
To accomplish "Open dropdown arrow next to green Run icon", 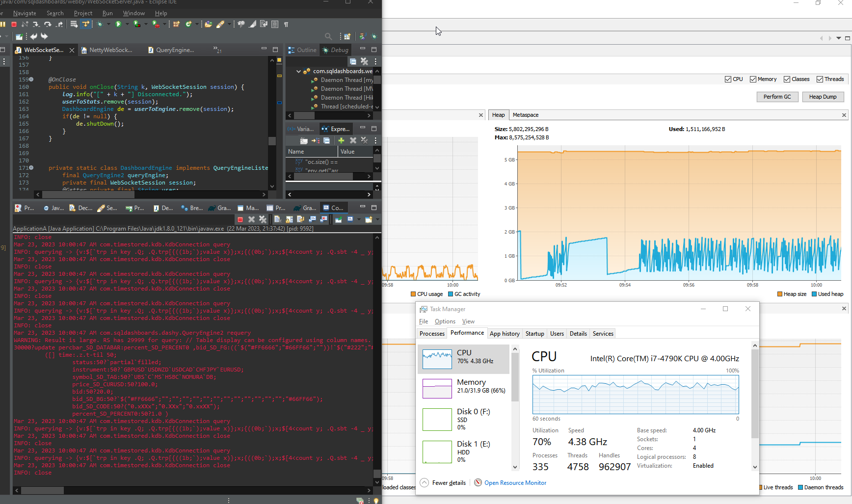I will tap(127, 24).
